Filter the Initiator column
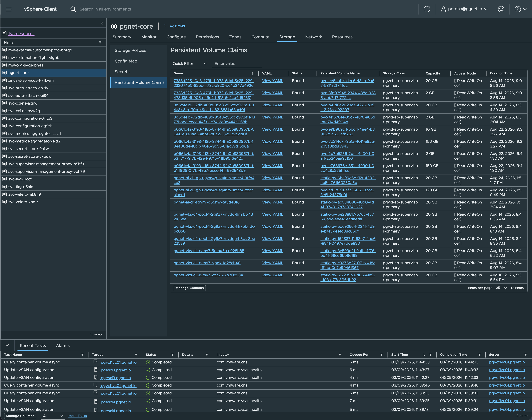Screen dimensions: 532x420 click(340, 355)
